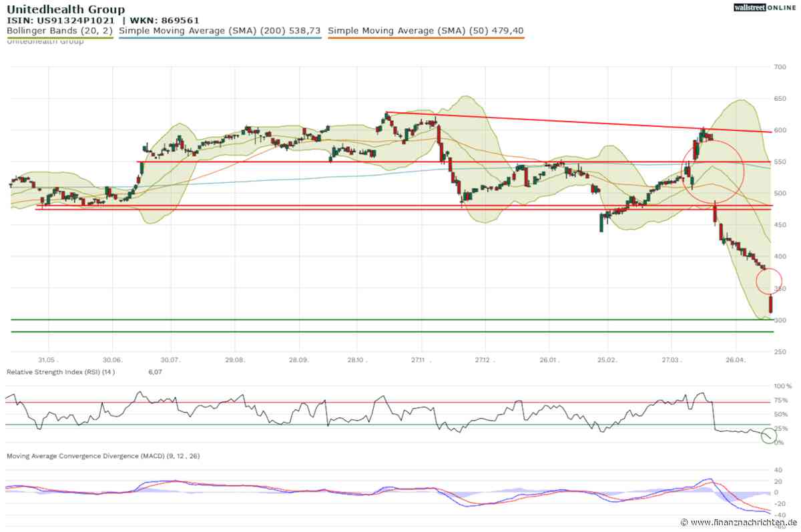Click the 550 price axis label
This screenshot has height=532, width=801.
[x=779, y=162]
